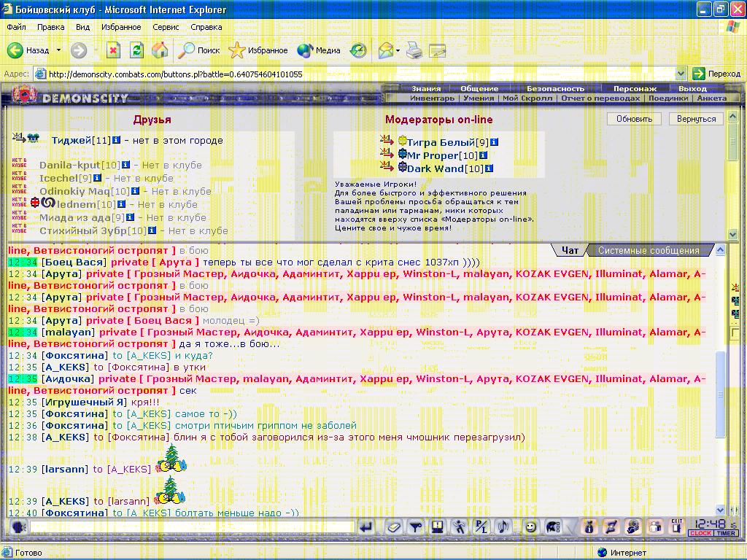Open the Персонаж game menu
747x560 pixels.
coord(635,88)
